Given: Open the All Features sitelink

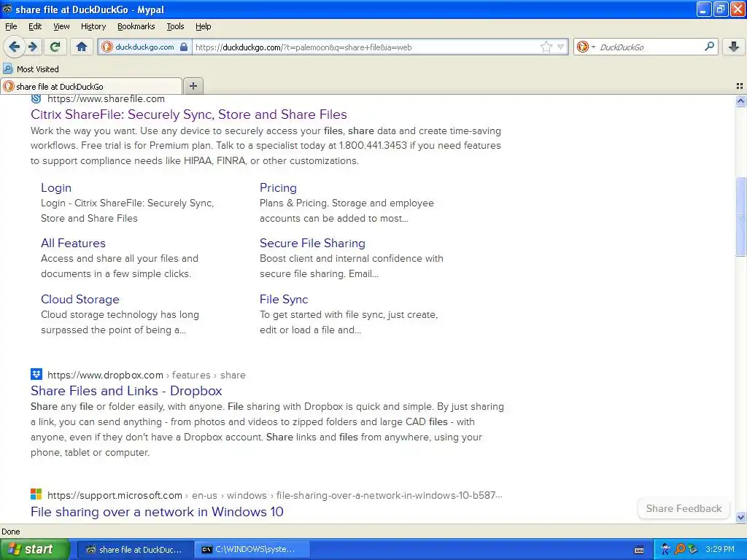Looking at the screenshot, I should [x=74, y=243].
